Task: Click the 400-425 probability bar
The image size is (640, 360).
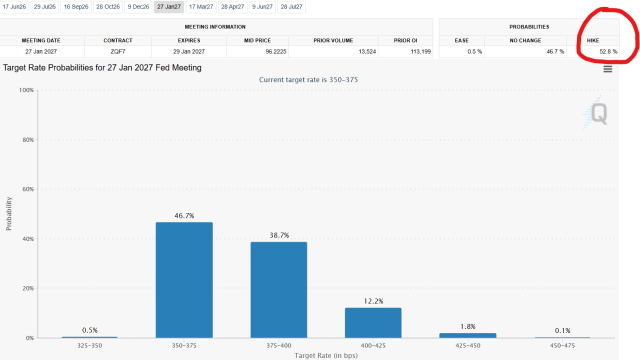Action: [373, 323]
